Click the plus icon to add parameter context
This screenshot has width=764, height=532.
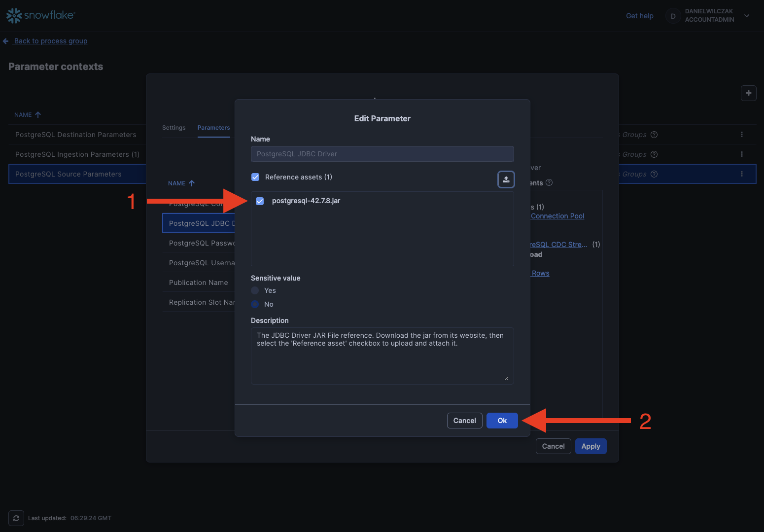(748, 93)
